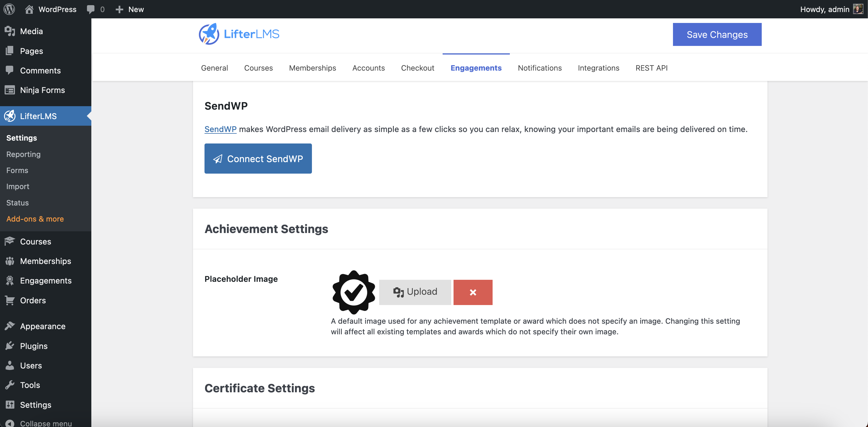Viewport: 868px width, 427px height.
Task: Open Forms in LifterLMS submenu
Action: click(x=17, y=170)
